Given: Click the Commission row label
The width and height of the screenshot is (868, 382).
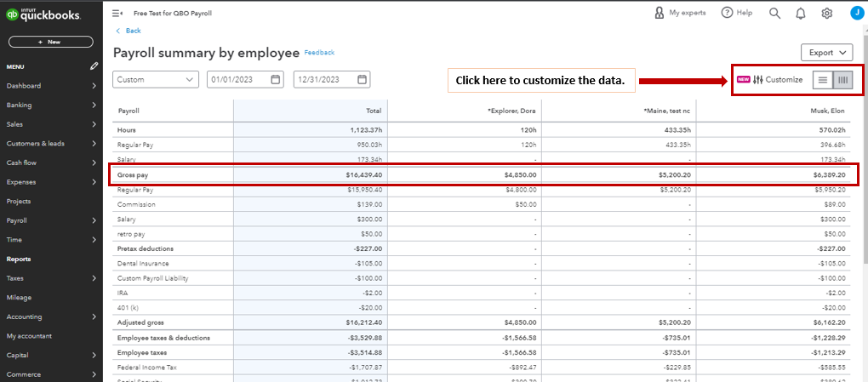Looking at the screenshot, I should 136,204.
